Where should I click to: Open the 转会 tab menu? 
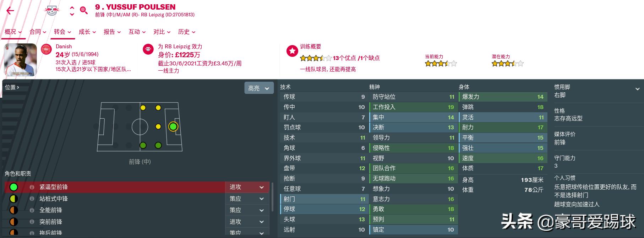62,32
